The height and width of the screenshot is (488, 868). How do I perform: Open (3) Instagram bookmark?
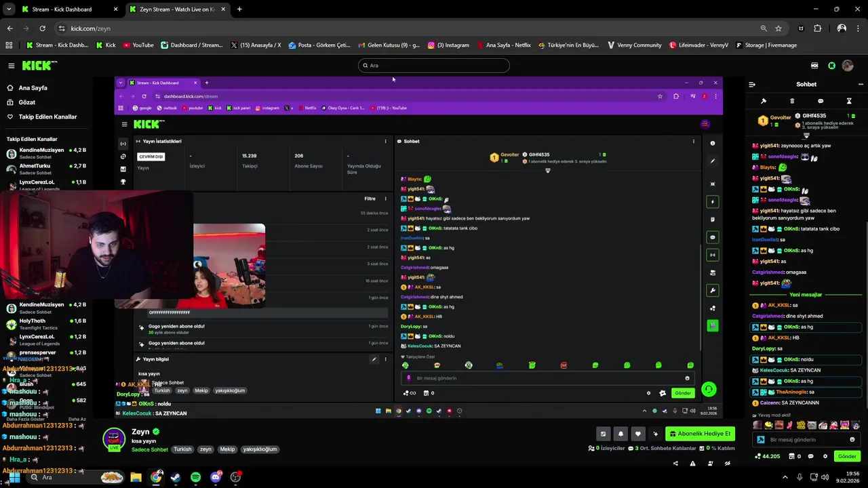(448, 45)
